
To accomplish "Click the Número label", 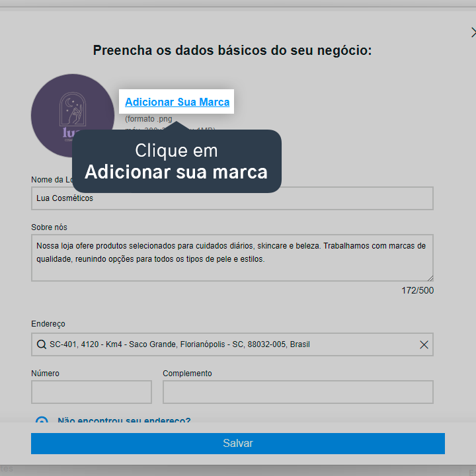I will [45, 374].
